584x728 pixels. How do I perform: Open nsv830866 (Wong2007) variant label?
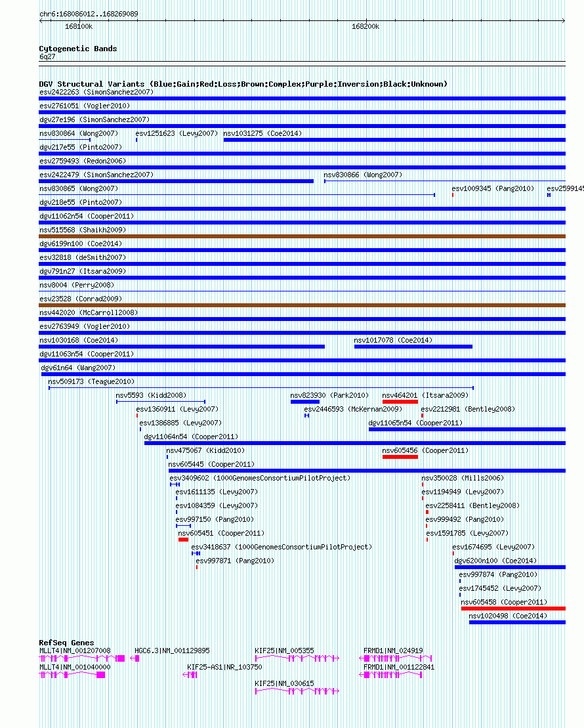(363, 175)
